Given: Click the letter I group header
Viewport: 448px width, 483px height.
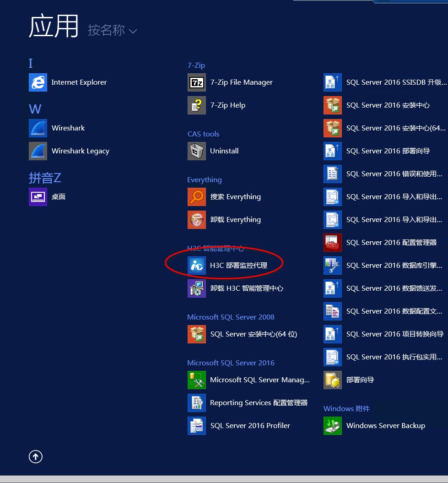Looking at the screenshot, I should pyautogui.click(x=31, y=63).
